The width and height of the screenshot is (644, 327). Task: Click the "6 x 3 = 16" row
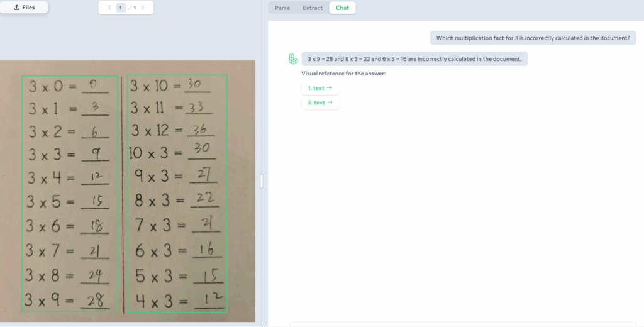tap(176, 250)
